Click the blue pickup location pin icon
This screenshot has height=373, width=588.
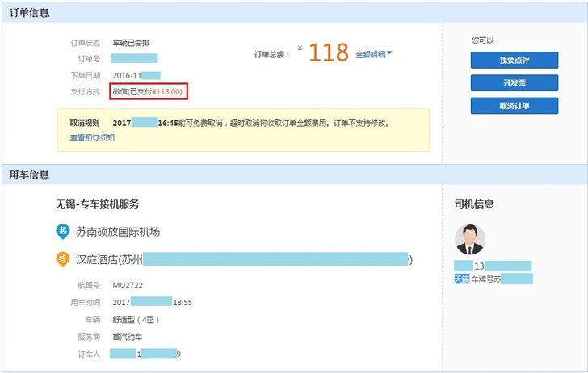point(62,232)
